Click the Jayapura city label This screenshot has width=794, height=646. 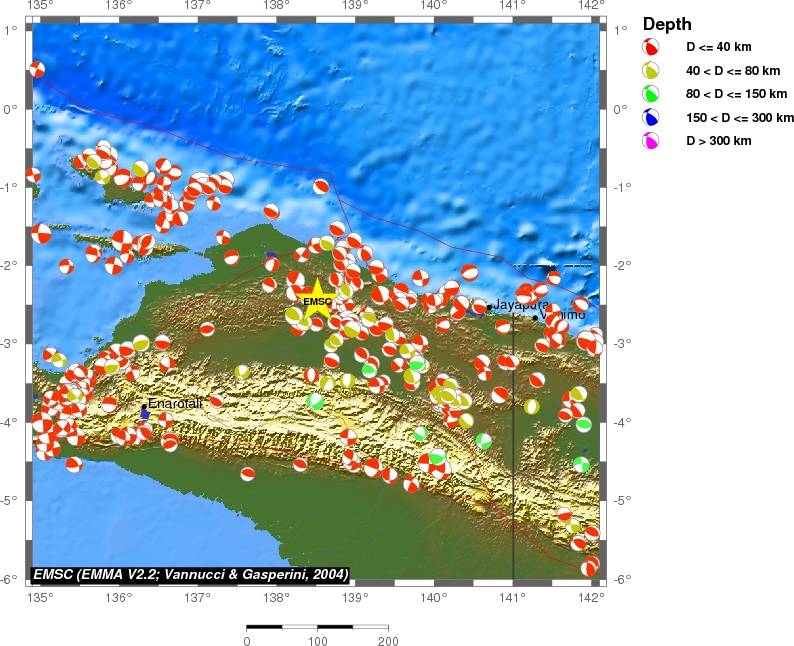tap(521, 304)
